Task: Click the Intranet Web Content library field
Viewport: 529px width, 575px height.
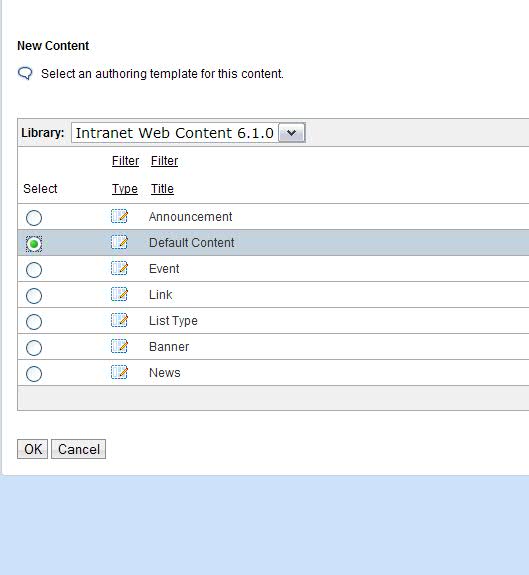Action: (175, 133)
